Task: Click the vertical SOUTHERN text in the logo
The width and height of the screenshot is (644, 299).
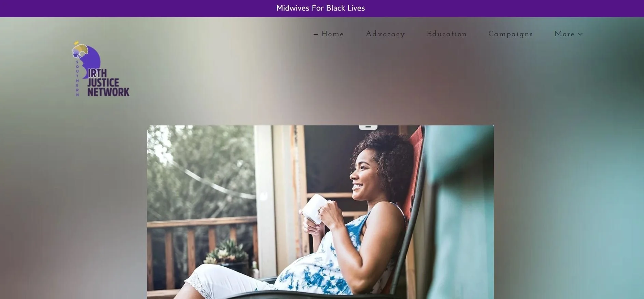Action: [77, 78]
